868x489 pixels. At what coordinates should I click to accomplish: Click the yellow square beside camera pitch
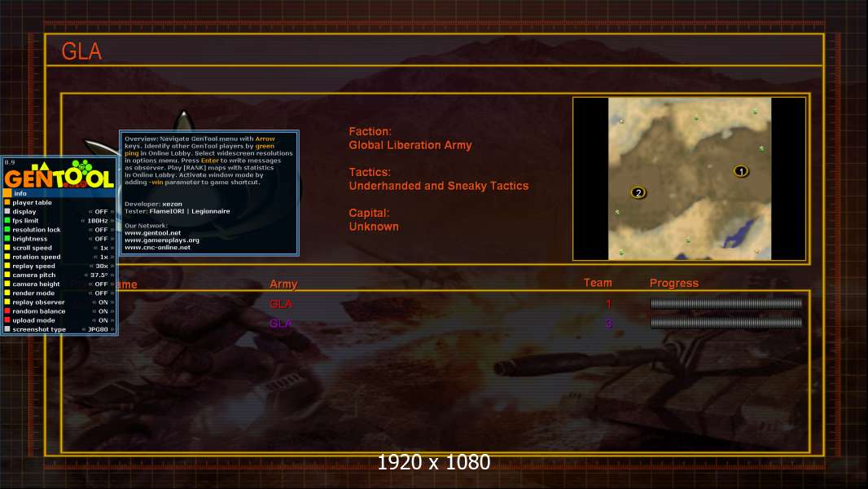point(7,275)
